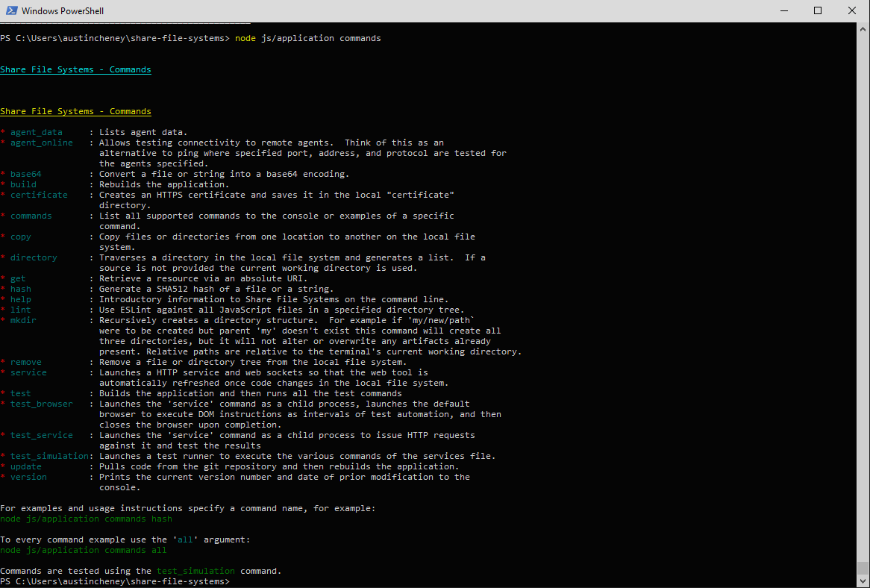
Task: Click 'For examples and usage instructions' line
Action: 187,508
